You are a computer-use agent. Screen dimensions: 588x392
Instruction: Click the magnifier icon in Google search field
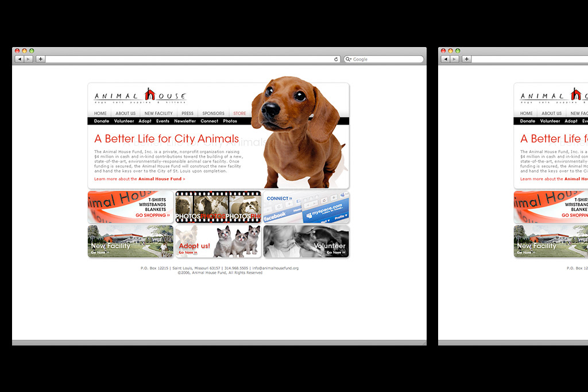[349, 59]
